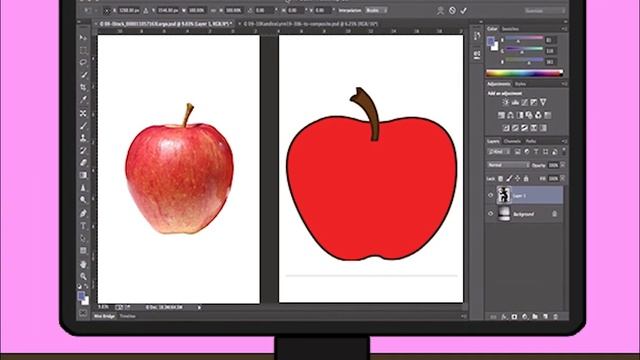This screenshot has height=360, width=640.
Task: Select the Dodge tool
Action: coord(83,200)
